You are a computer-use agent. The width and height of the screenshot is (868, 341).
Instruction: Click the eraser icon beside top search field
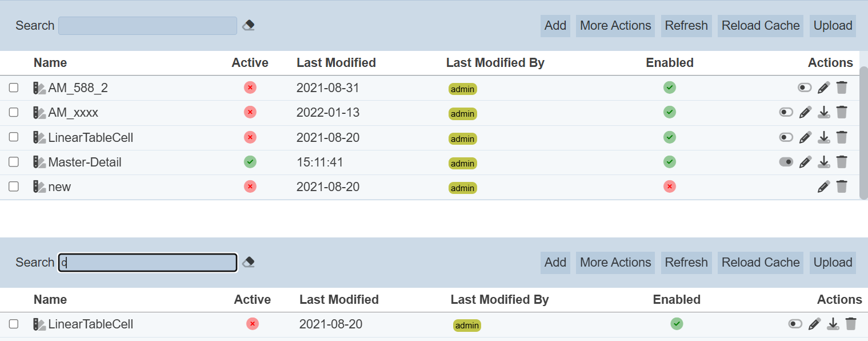click(x=249, y=25)
